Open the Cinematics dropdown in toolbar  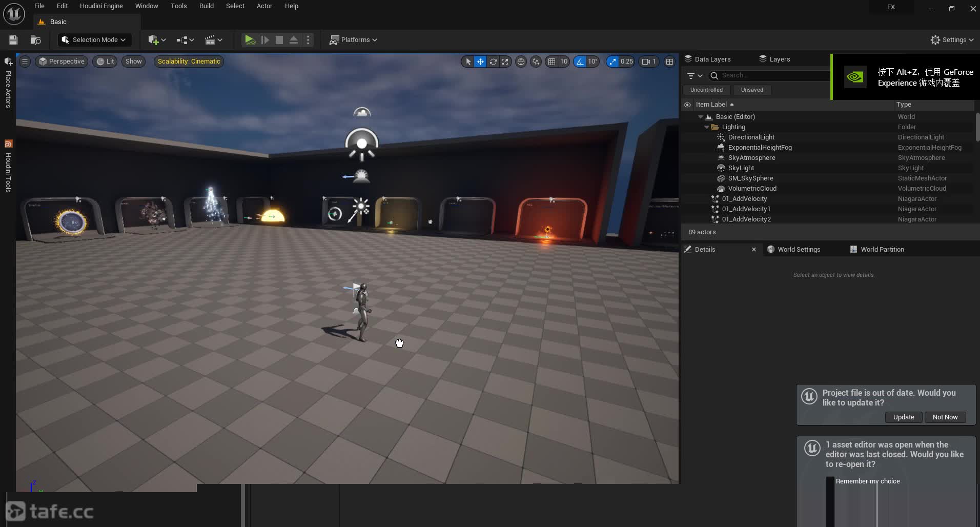coord(214,40)
